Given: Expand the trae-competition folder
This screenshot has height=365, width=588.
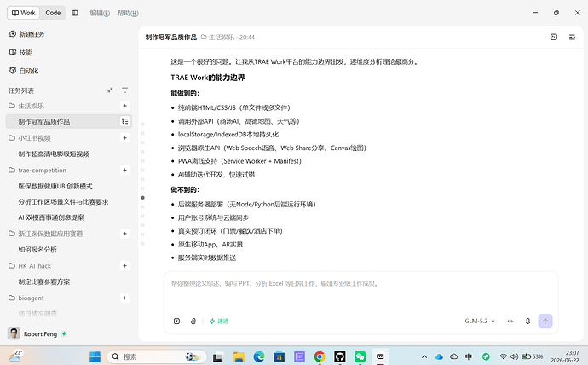Looking at the screenshot, I should pyautogui.click(x=37, y=171).
